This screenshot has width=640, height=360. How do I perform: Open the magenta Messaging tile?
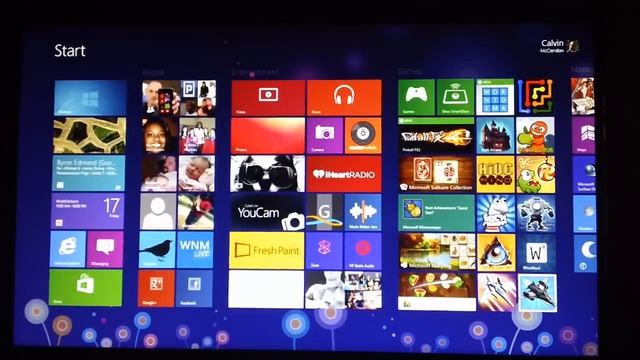coord(105,249)
